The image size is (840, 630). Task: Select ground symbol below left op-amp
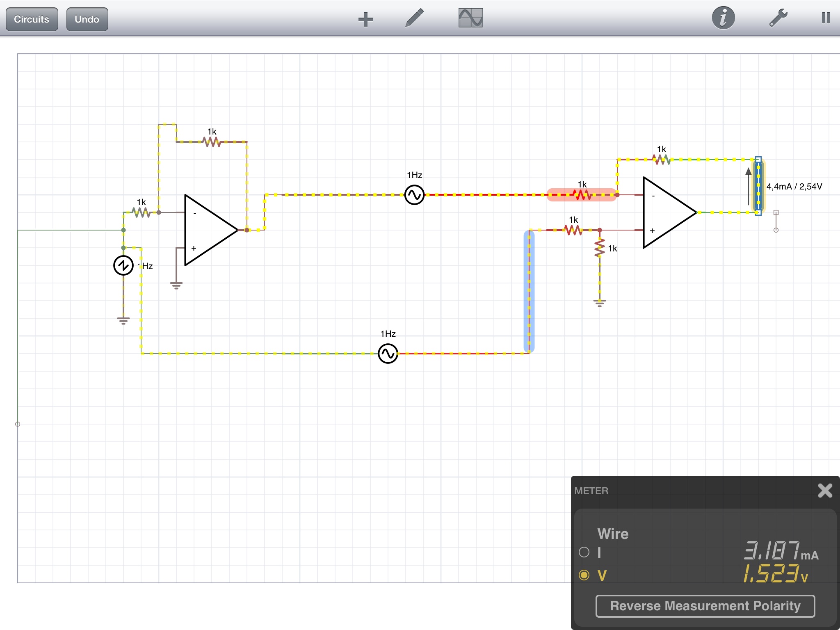pyautogui.click(x=176, y=285)
